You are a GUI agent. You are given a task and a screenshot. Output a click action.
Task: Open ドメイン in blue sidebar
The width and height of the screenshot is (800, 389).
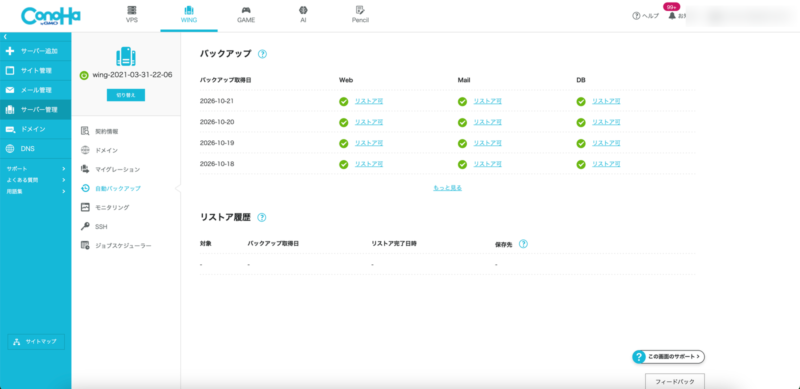pos(36,129)
